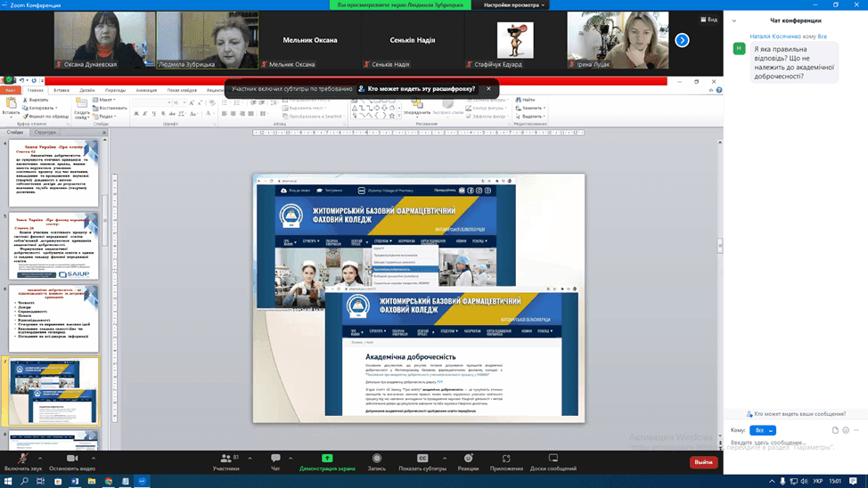Start recording with the 'Запись' icon
Screen dimensions: 868x488
tap(377, 458)
